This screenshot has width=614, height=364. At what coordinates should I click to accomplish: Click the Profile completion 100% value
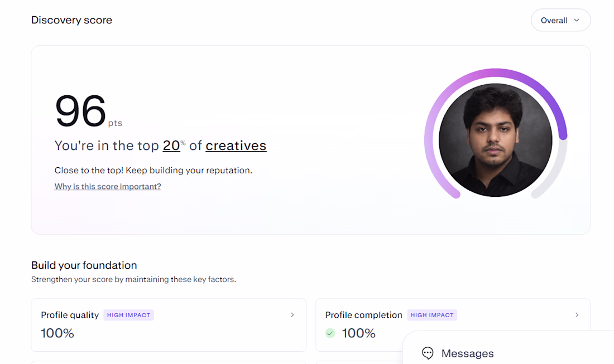[x=359, y=333]
